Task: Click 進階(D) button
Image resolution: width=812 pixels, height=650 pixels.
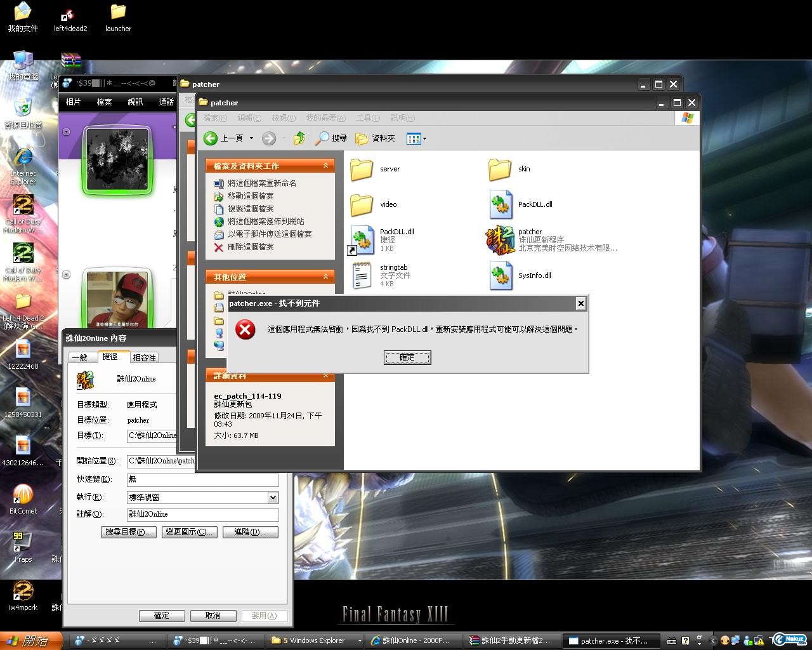Action: (x=251, y=532)
